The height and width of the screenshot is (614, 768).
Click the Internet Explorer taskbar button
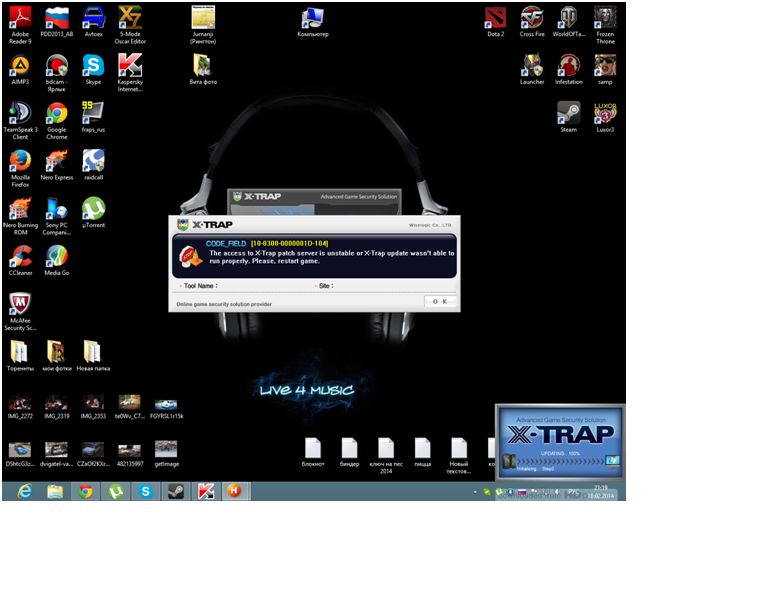pyautogui.click(x=24, y=491)
